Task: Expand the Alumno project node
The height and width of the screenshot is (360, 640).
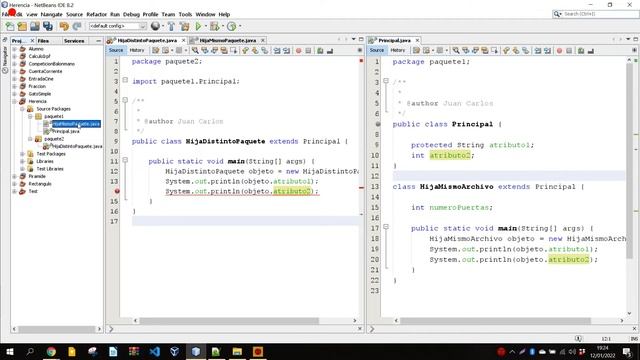Action: (15, 49)
